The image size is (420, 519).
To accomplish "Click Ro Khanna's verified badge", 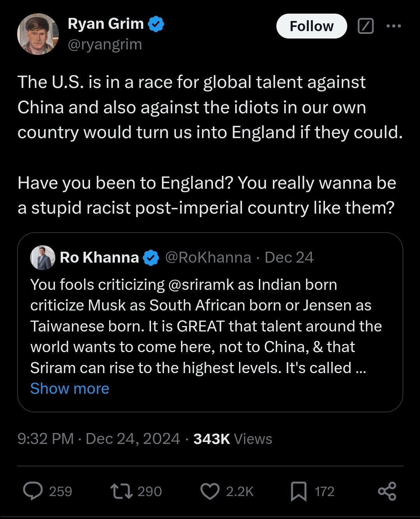I will pyautogui.click(x=151, y=258).
